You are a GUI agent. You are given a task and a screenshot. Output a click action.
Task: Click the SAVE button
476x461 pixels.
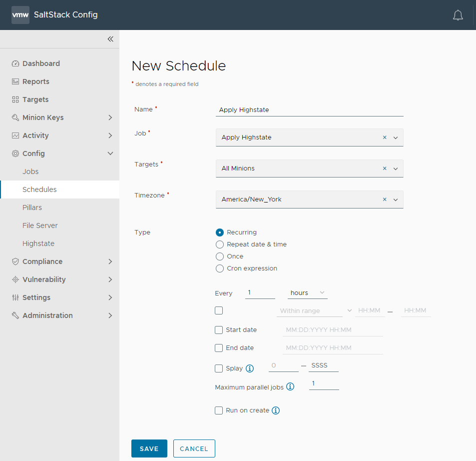tap(149, 448)
